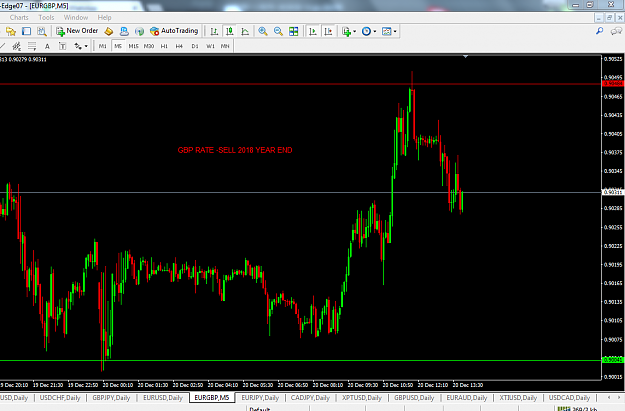The height and width of the screenshot is (411, 625).
Task: Select the Fibonacci retracement tool
Action: (x=32, y=46)
